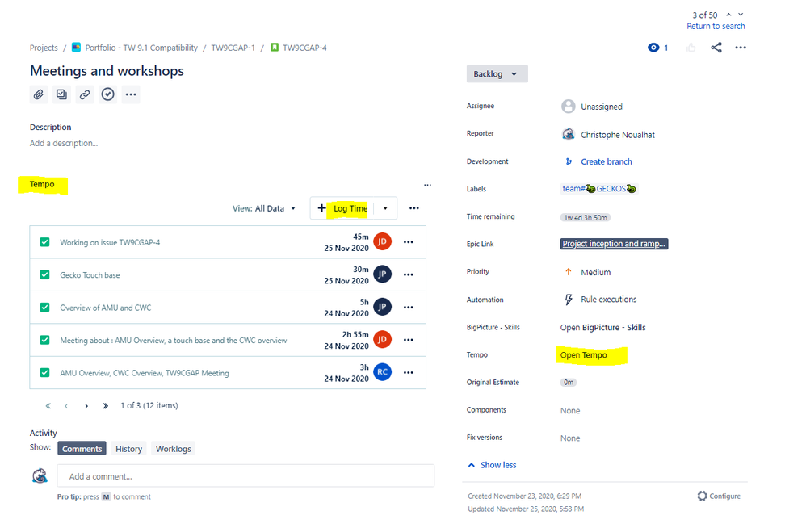
Task: Open more actions next to the checkmark icon
Action: pyautogui.click(x=131, y=94)
